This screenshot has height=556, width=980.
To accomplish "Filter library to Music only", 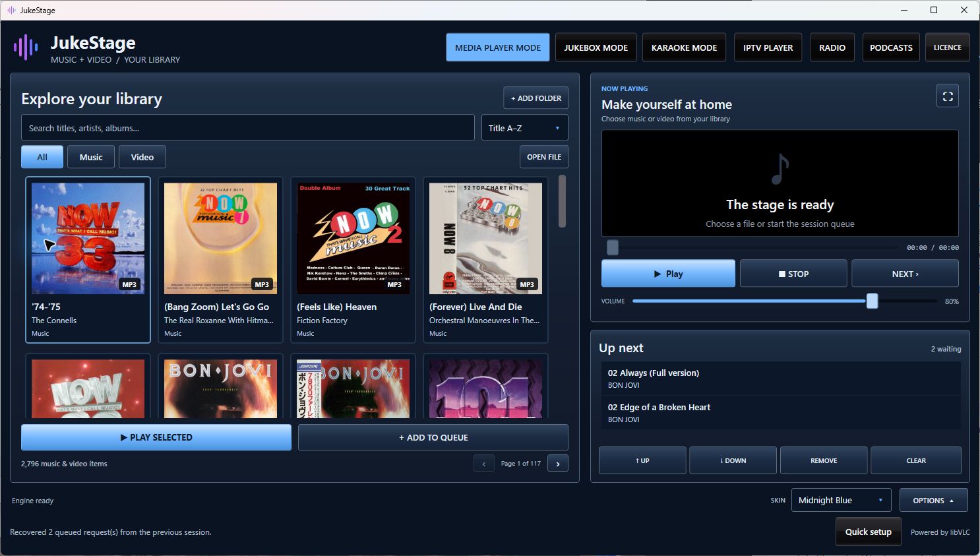I will [x=91, y=157].
